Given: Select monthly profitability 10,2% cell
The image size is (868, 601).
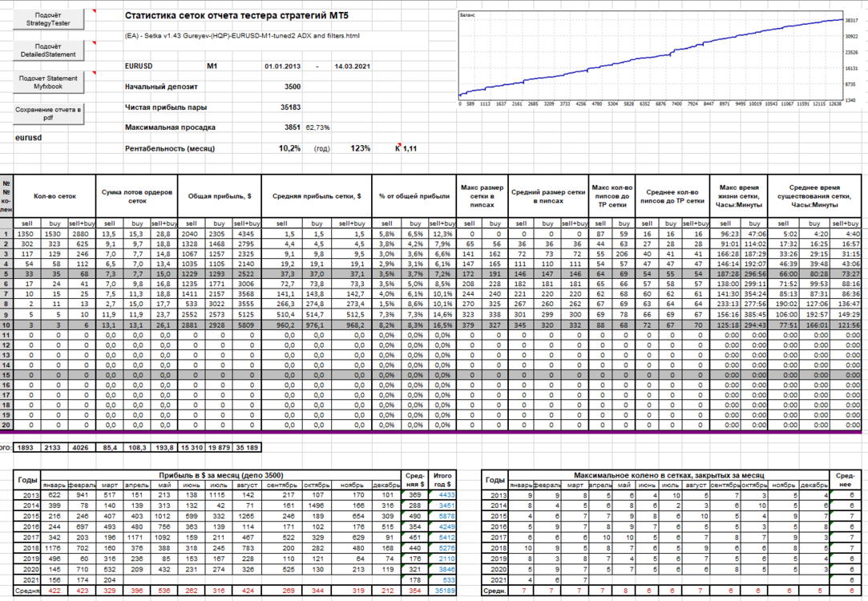Looking at the screenshot, I should (289, 148).
